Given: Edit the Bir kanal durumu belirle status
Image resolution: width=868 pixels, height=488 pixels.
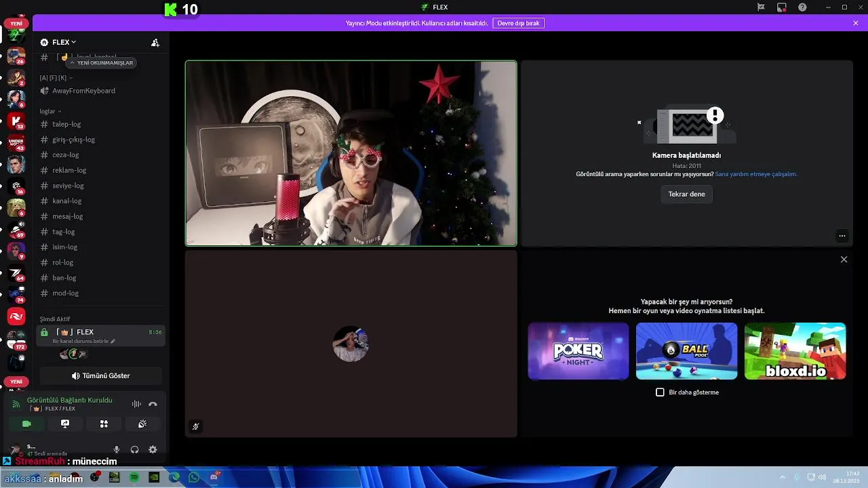Looking at the screenshot, I should click(84, 342).
